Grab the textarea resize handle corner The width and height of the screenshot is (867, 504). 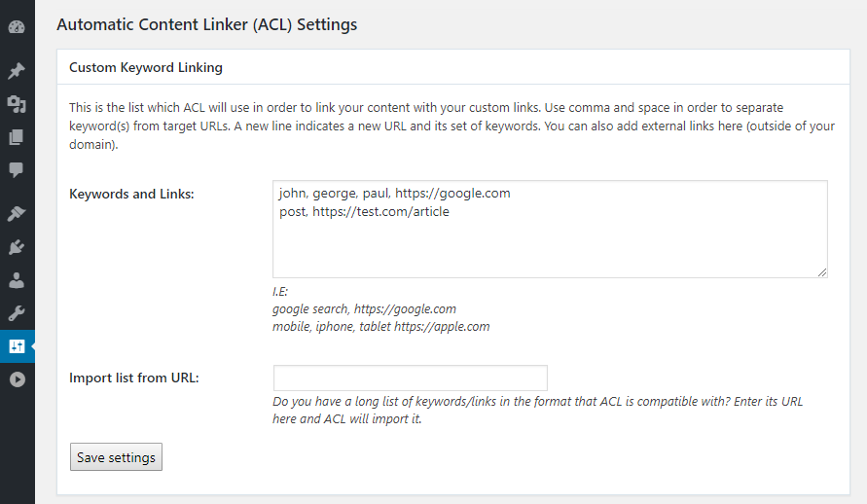pyautogui.click(x=823, y=273)
